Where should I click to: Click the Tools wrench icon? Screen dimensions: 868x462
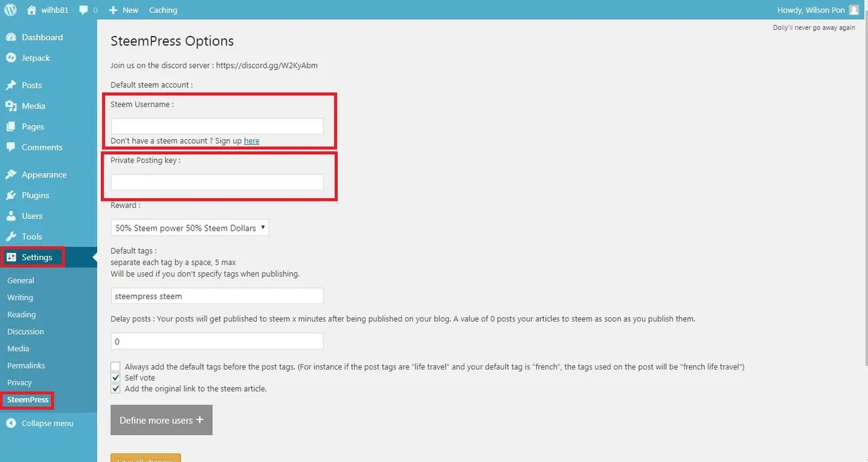pos(11,237)
